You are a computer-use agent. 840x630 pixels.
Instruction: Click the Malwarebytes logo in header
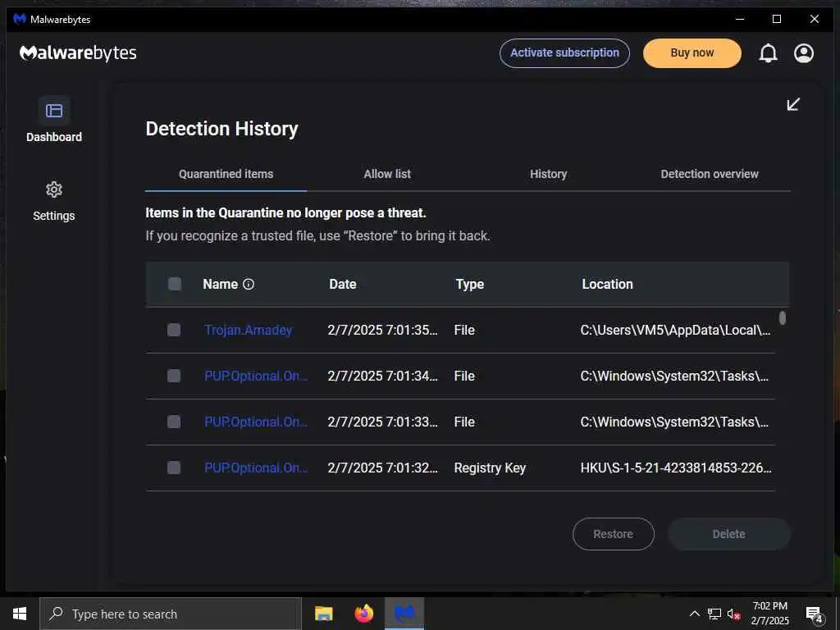78,53
